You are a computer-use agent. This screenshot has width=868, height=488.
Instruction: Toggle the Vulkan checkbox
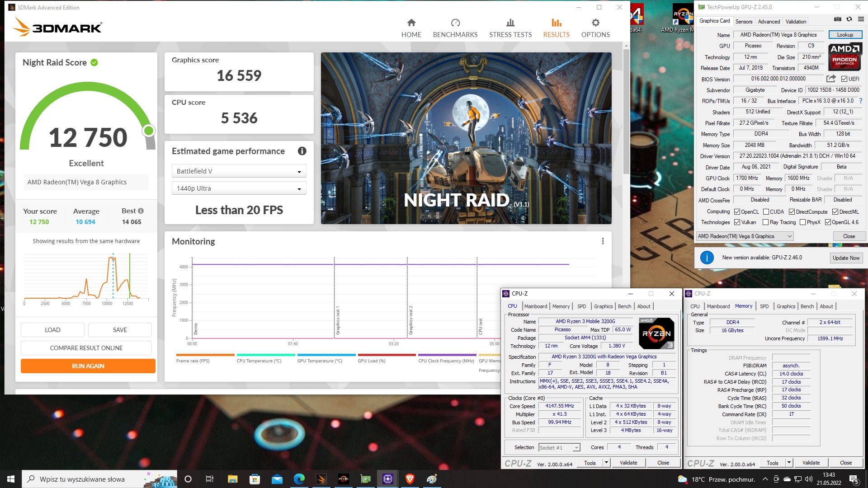click(737, 222)
